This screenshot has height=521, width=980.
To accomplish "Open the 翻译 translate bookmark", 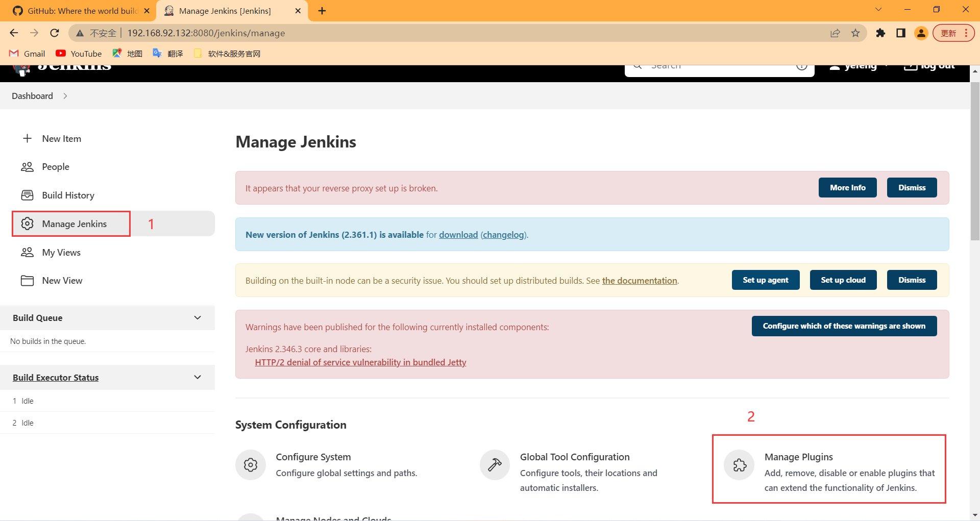I will tap(167, 54).
